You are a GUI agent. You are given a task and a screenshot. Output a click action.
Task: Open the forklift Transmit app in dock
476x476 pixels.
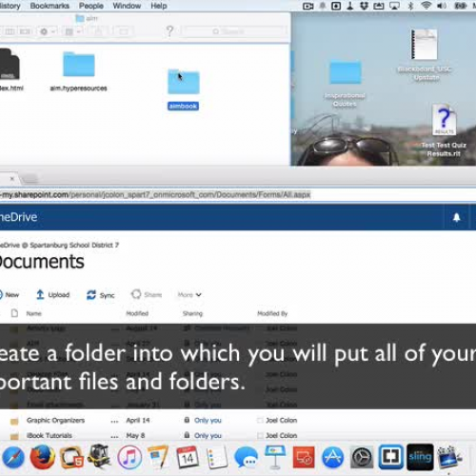[99, 457]
